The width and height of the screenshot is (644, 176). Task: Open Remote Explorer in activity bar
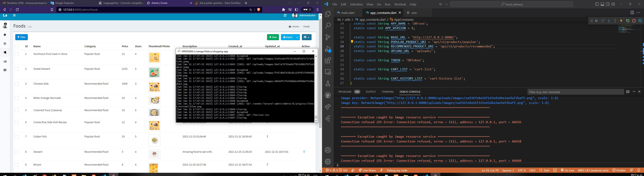point(328,72)
